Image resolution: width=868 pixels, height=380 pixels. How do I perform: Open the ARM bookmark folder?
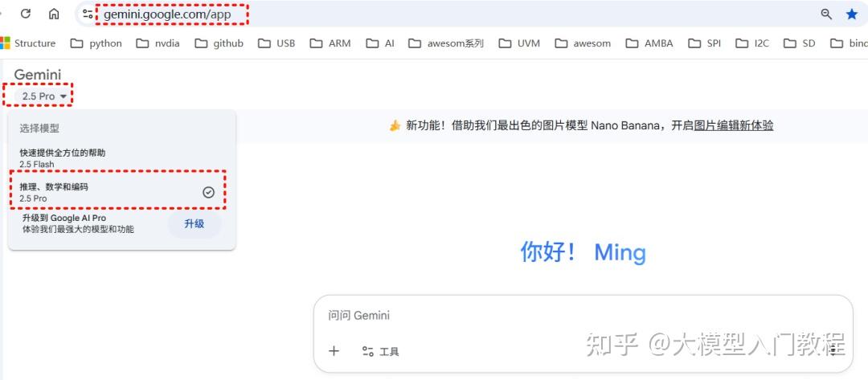[x=330, y=43]
